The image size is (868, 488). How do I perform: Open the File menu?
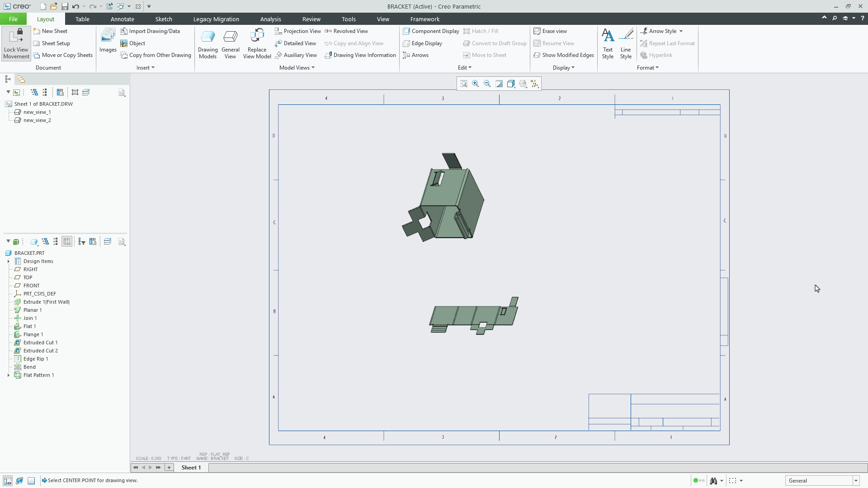point(13,19)
